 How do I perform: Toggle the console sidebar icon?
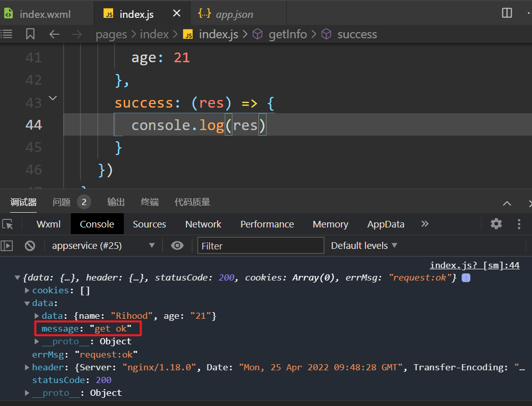[7, 245]
